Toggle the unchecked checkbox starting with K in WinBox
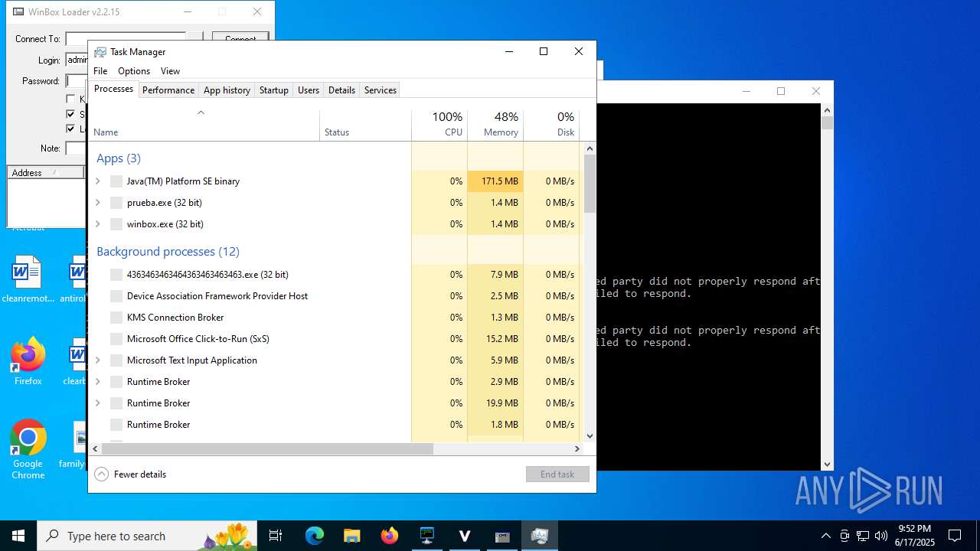This screenshot has height=551, width=980. [x=71, y=99]
